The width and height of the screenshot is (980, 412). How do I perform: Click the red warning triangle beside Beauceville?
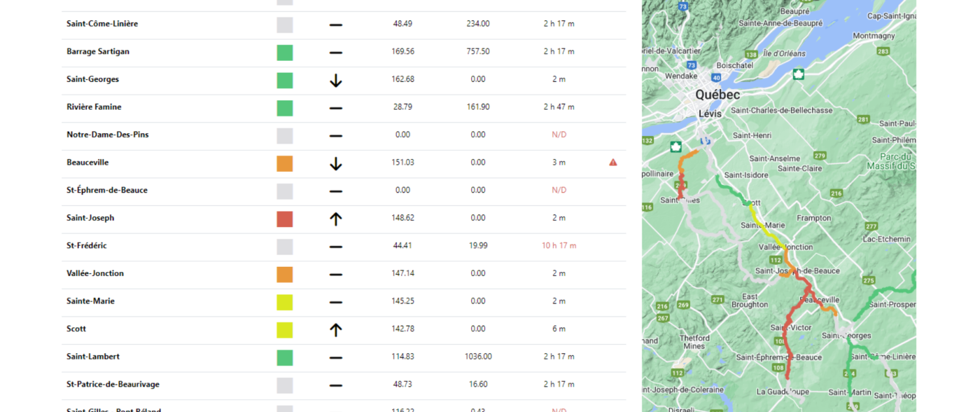(613, 162)
